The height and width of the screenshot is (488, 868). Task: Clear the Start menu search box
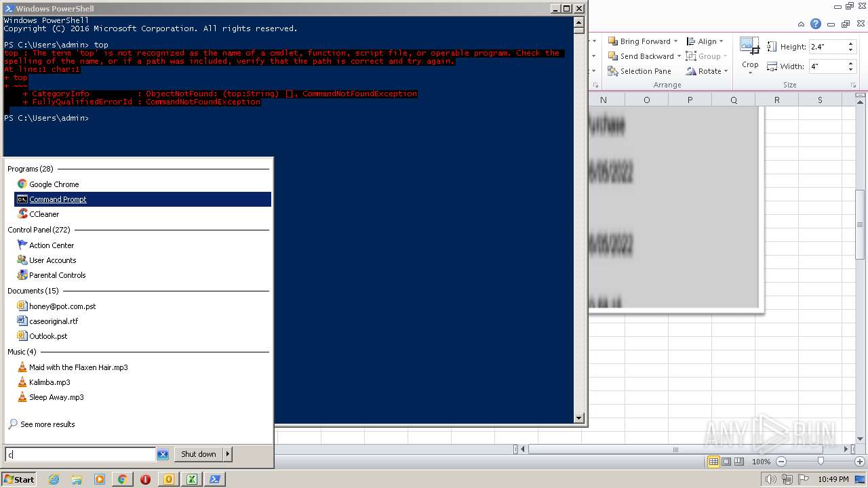point(163,454)
